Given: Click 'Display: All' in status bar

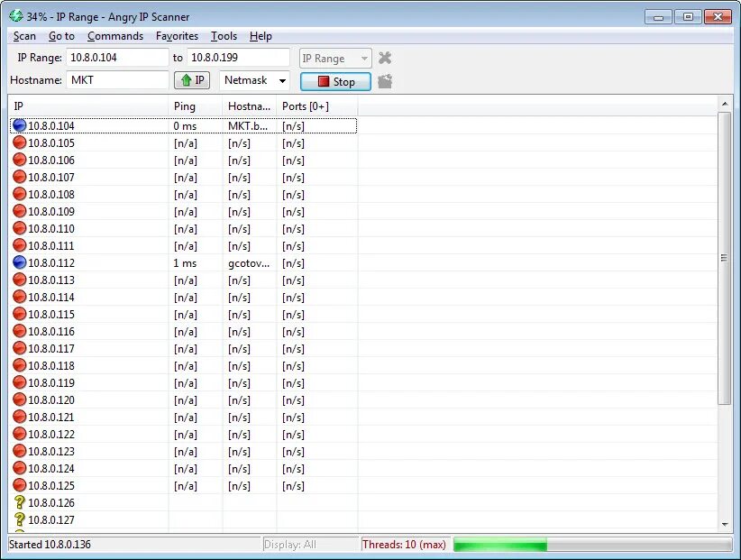Looking at the screenshot, I should pyautogui.click(x=289, y=545).
